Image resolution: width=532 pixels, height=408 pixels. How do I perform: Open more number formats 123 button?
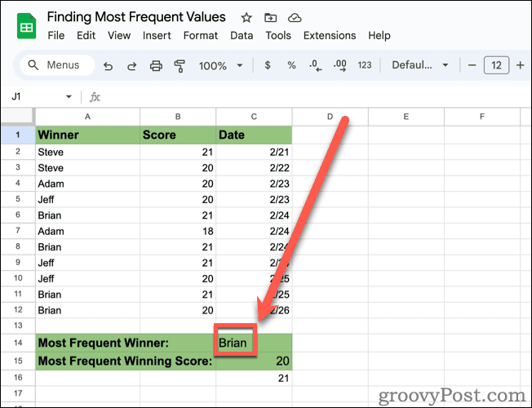click(x=365, y=64)
